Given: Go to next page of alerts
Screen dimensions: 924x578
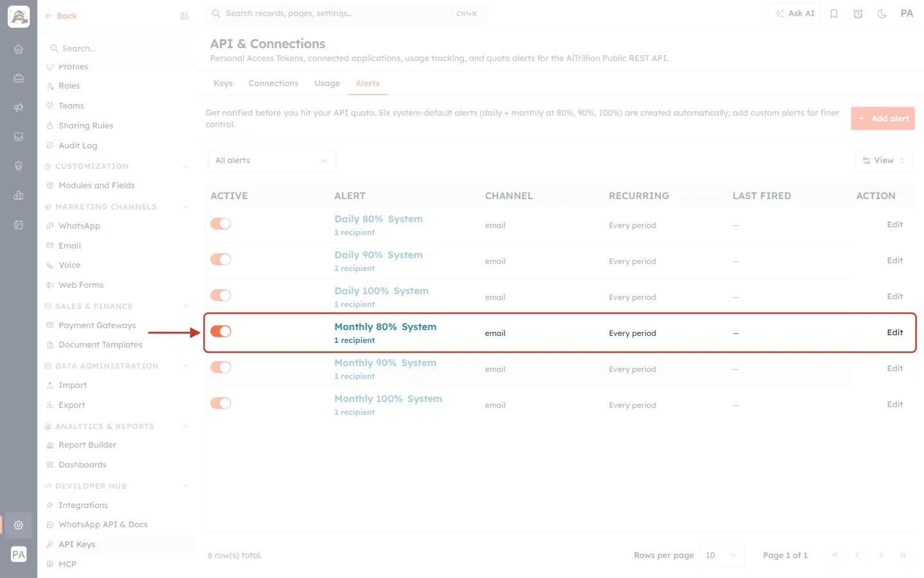Looking at the screenshot, I should 881,555.
